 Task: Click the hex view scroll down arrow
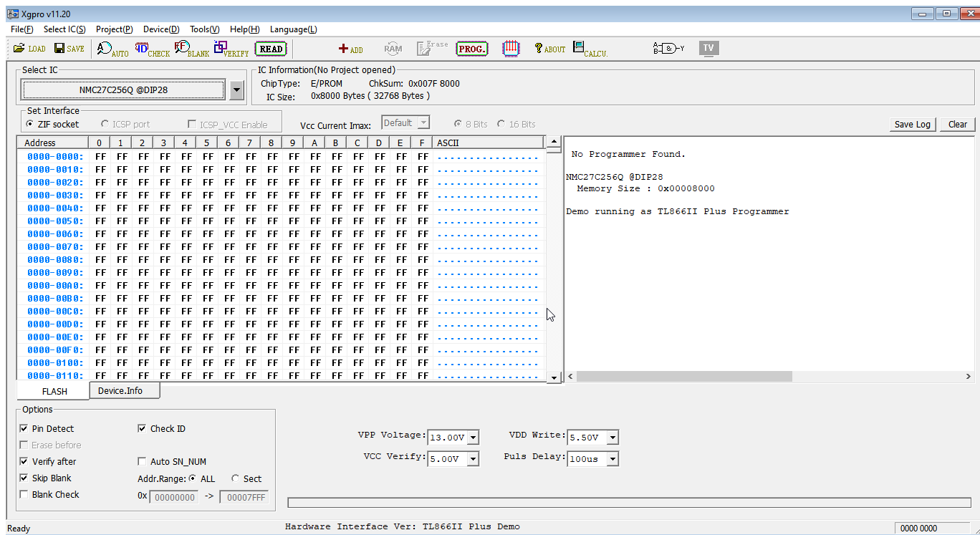tap(554, 377)
